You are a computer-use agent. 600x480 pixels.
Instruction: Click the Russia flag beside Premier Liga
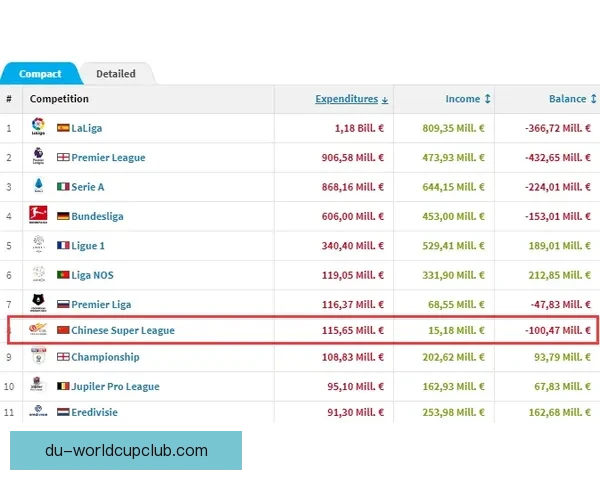(x=63, y=304)
